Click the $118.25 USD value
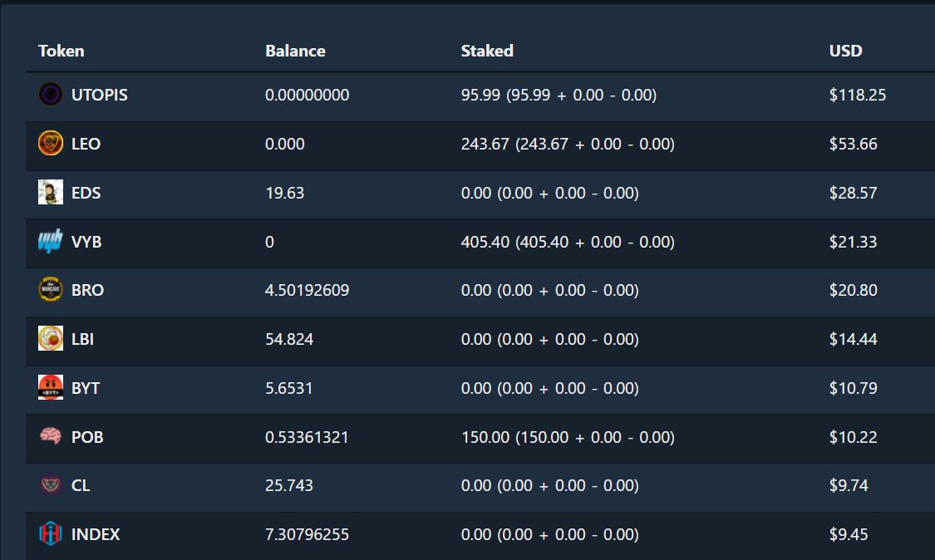The image size is (935, 560). click(858, 95)
